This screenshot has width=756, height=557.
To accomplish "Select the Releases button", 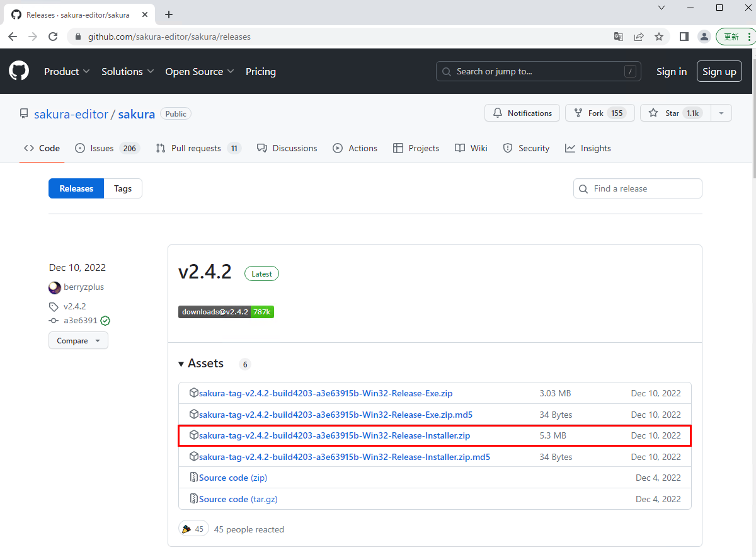I will coord(76,188).
